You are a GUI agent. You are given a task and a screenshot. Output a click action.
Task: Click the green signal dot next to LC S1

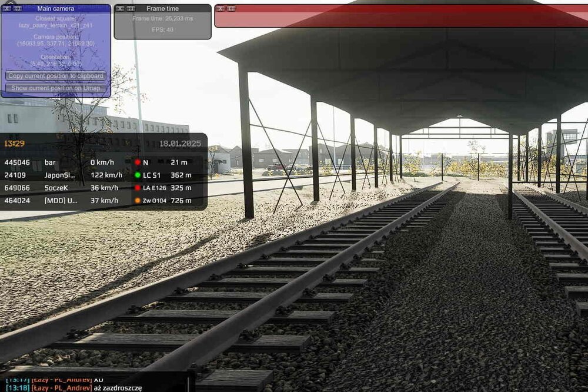tap(138, 175)
